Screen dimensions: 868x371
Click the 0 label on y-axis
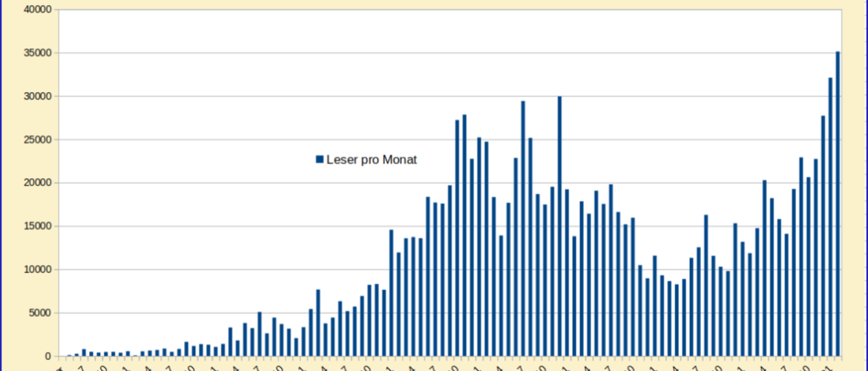pyautogui.click(x=47, y=356)
